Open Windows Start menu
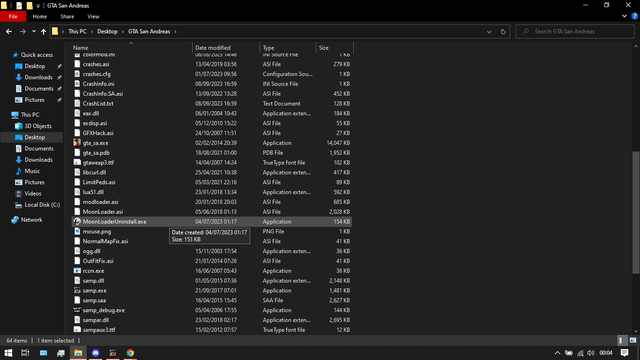 8,353
